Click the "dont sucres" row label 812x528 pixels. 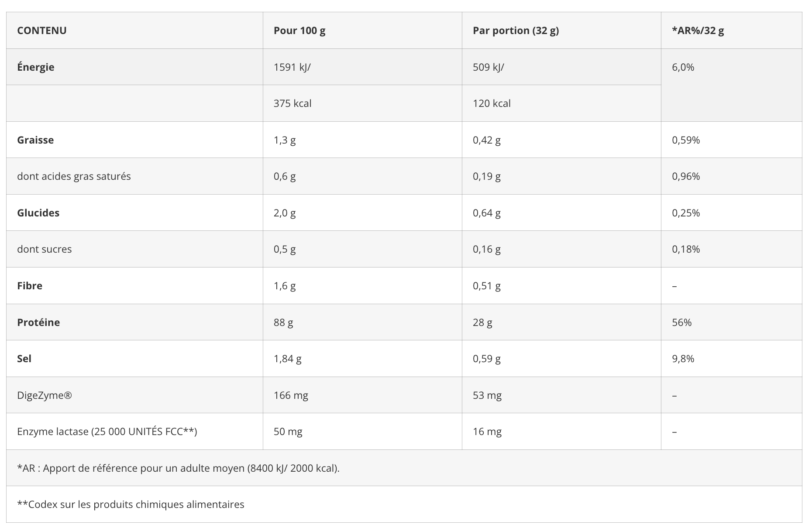tap(44, 249)
